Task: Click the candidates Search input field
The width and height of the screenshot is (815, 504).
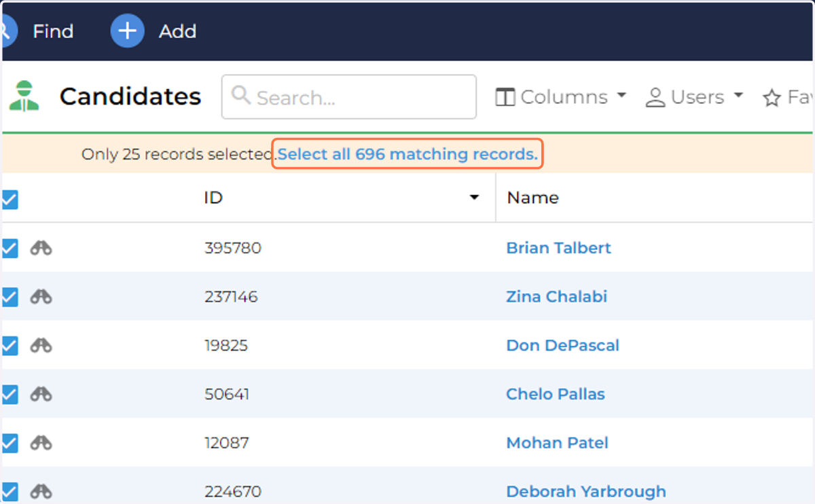Action: coord(349,97)
